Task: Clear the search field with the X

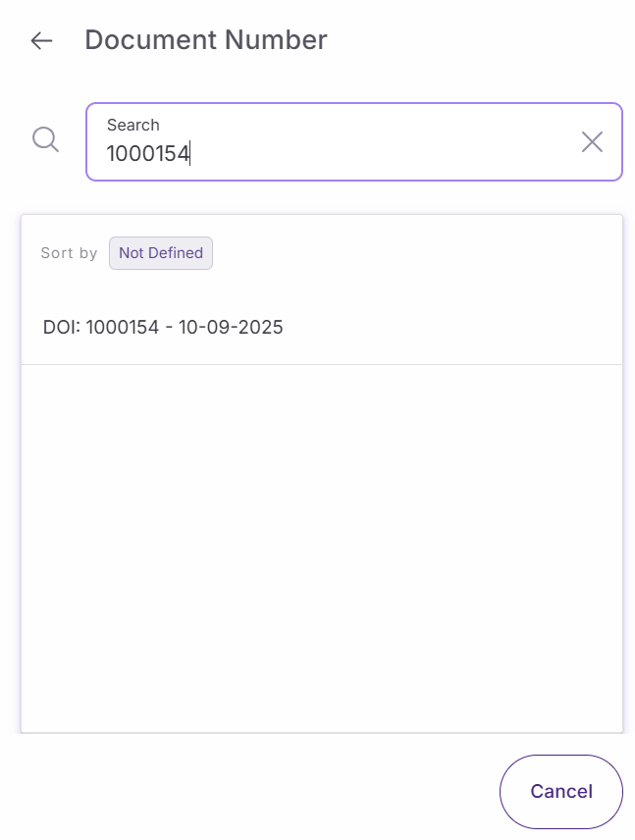Action: (592, 142)
